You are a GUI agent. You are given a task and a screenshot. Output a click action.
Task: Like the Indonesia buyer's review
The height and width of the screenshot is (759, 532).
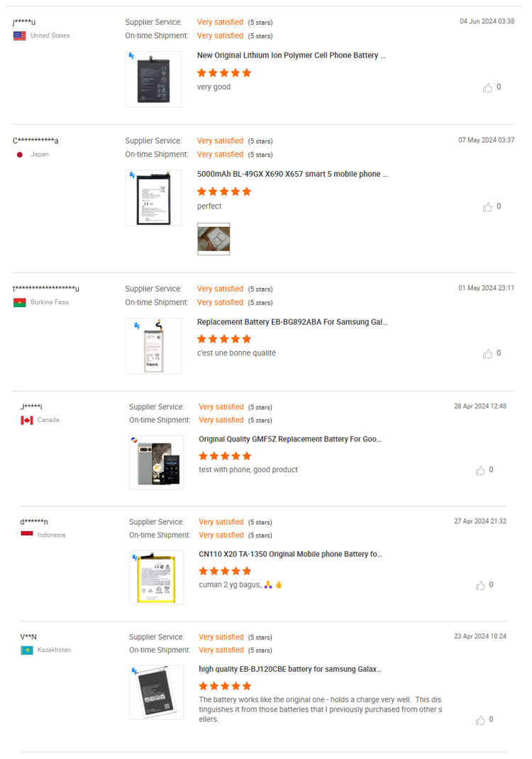[x=480, y=586]
